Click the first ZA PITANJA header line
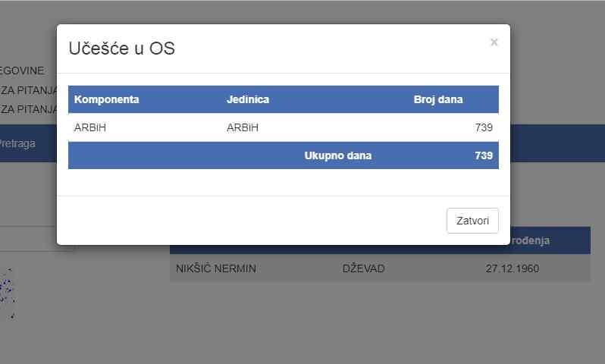Screen dimensions: 605x364 (x=29, y=90)
